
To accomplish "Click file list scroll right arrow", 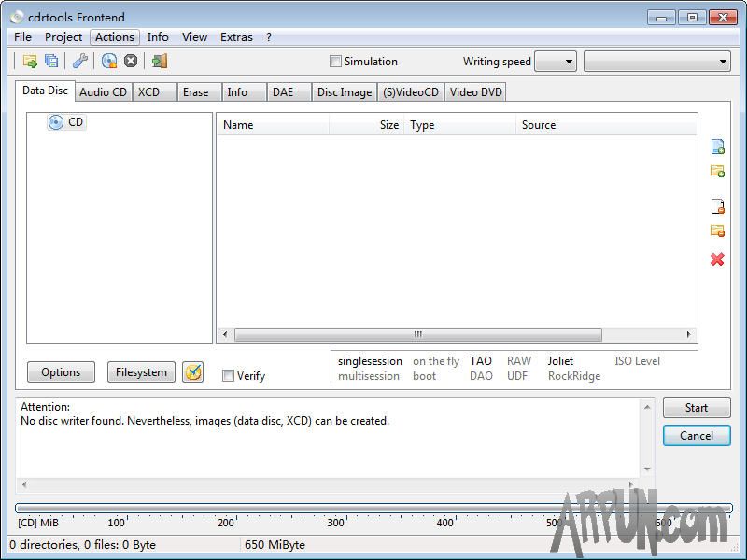I will tap(688, 334).
